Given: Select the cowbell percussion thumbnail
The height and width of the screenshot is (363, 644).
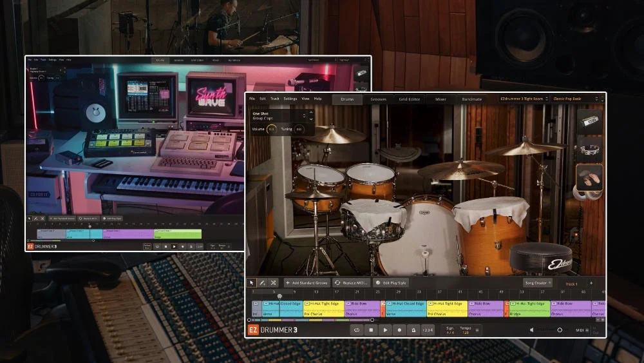Looking at the screenshot, I should pyautogui.click(x=589, y=122).
